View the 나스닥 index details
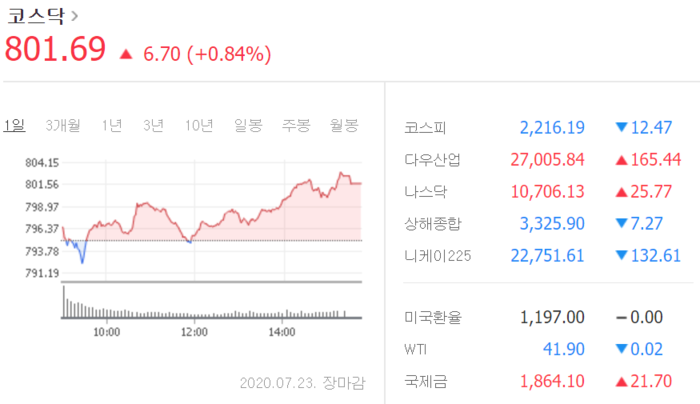Viewport: 700px width, 404px height. click(425, 192)
